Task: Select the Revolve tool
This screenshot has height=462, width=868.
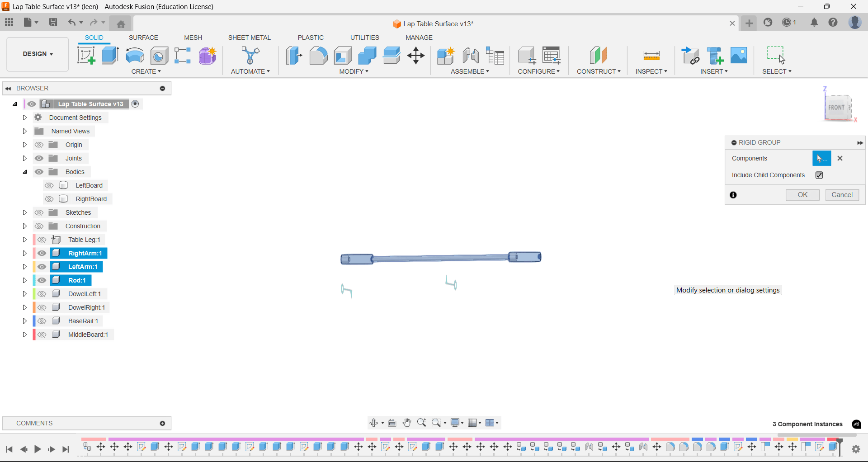Action: [135, 56]
